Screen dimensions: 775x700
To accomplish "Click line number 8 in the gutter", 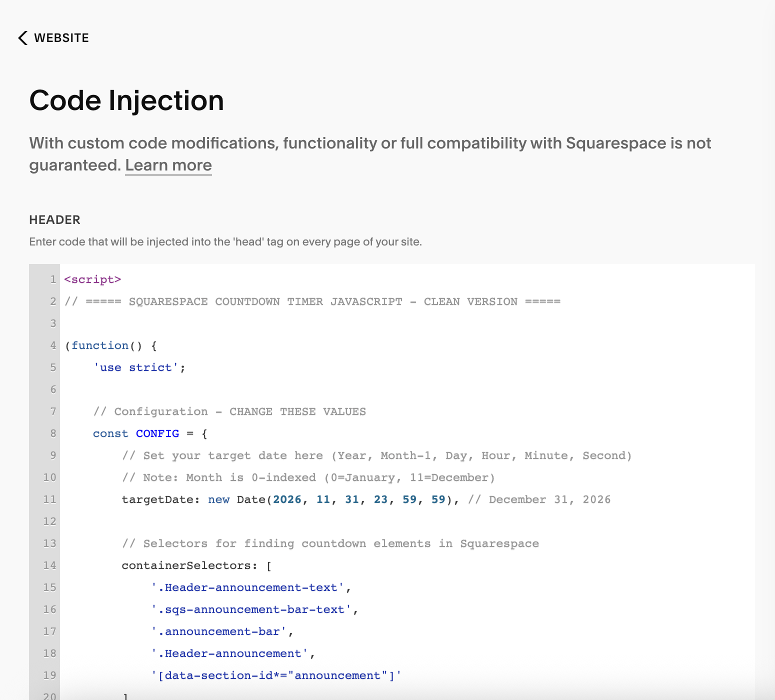I will click(53, 433).
